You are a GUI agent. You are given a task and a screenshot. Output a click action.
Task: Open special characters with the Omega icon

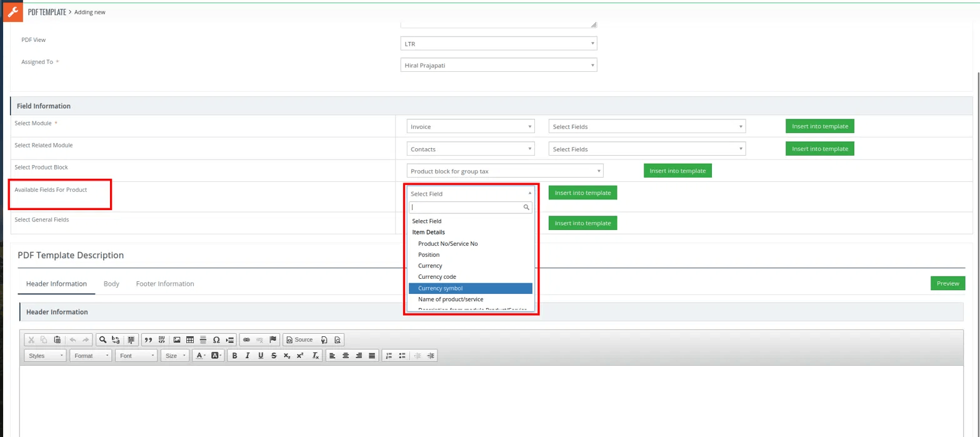click(x=216, y=340)
